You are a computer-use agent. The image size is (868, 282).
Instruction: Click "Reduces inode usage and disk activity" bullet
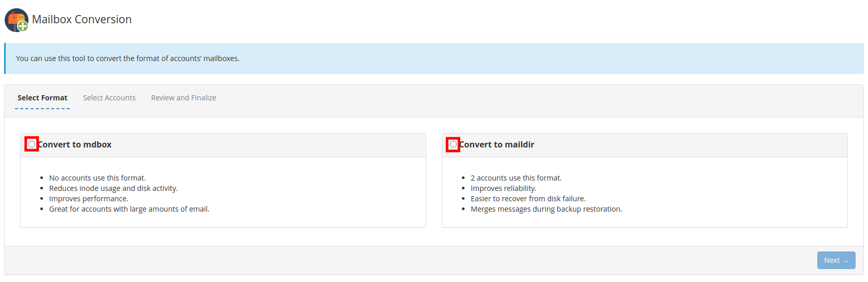click(x=113, y=188)
